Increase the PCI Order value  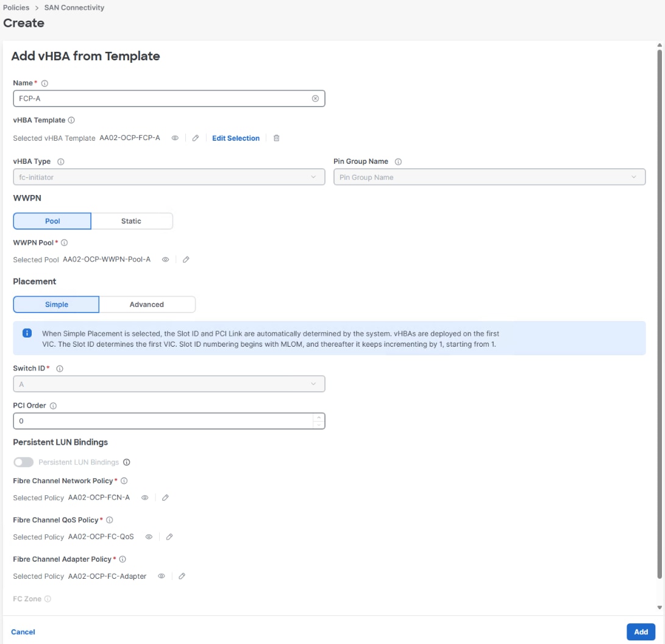(x=319, y=417)
